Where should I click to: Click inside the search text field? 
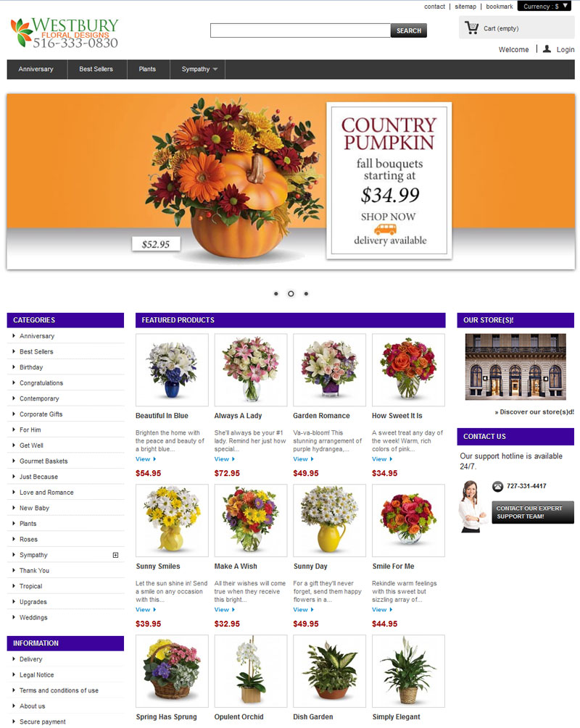300,30
